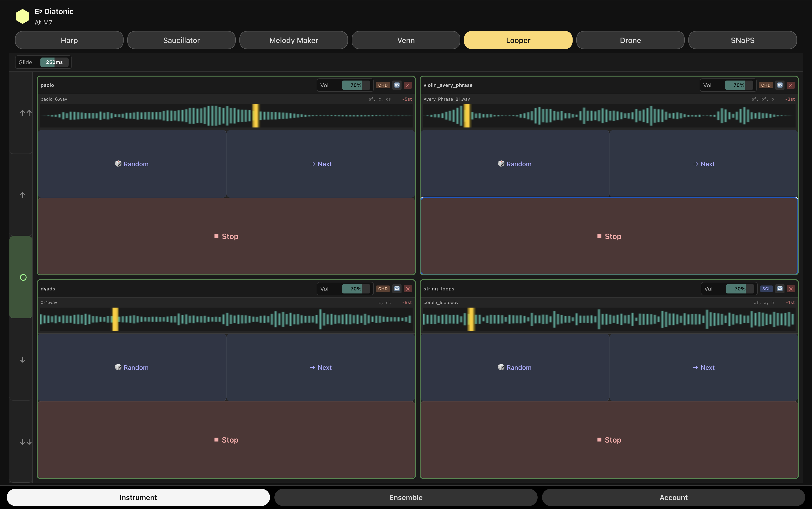Switch to the Looper instrument tab

518,40
